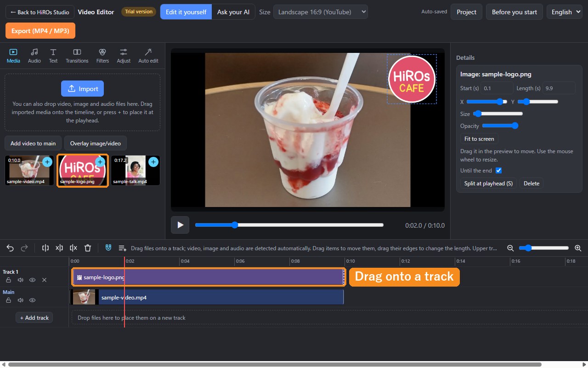Switch to Ask your AI mode

[233, 12]
